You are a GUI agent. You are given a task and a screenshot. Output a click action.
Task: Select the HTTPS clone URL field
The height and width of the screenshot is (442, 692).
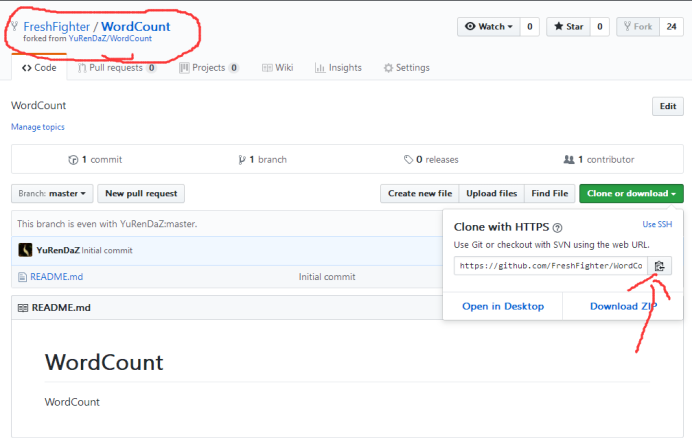coord(551,266)
